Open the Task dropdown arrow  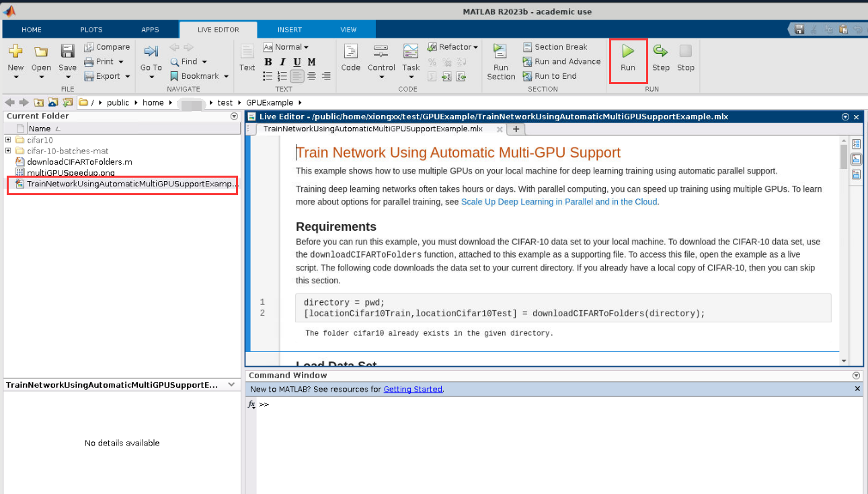(x=411, y=77)
